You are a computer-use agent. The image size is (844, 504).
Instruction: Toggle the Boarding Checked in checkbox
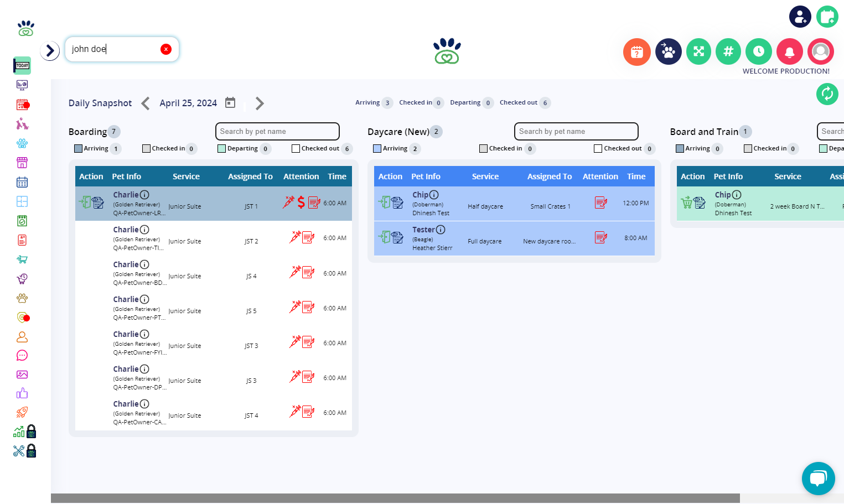pos(147,148)
